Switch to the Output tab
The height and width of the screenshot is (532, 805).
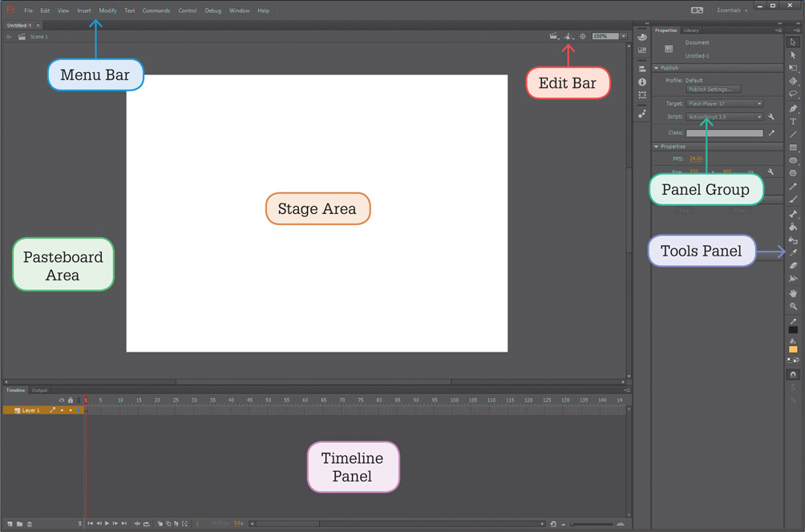point(39,390)
